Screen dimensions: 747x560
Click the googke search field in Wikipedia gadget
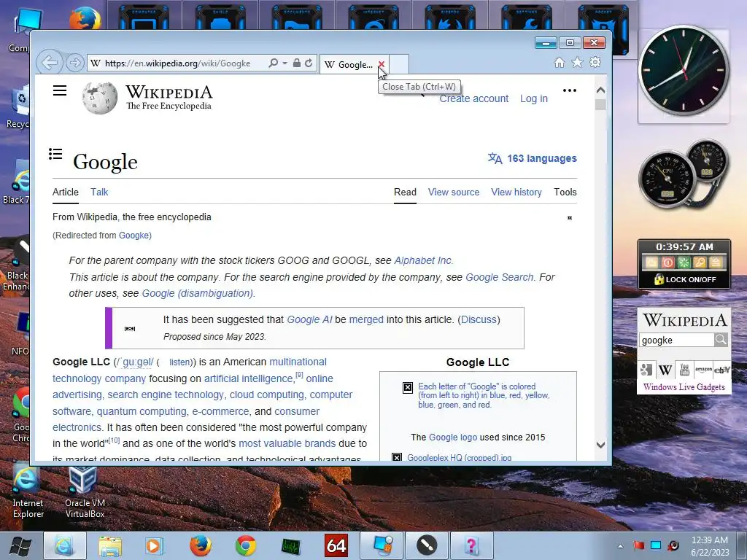click(x=676, y=340)
